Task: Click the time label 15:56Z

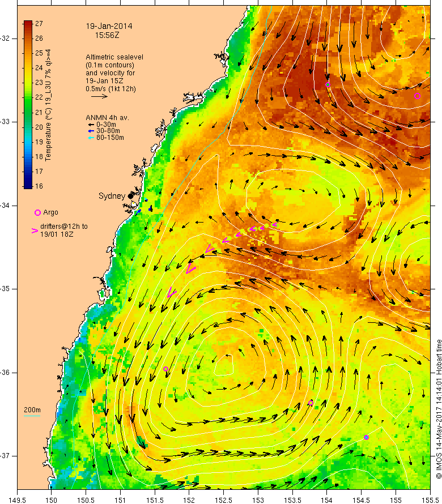Action: point(107,35)
